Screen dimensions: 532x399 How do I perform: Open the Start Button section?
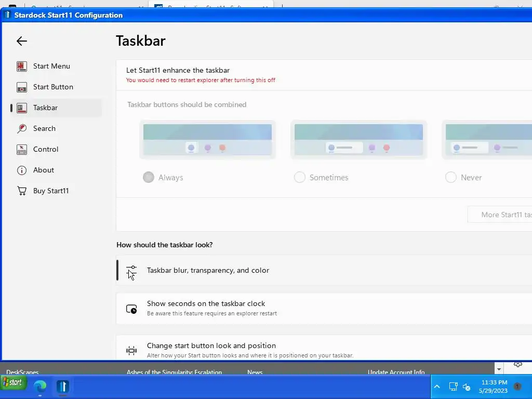click(56, 87)
